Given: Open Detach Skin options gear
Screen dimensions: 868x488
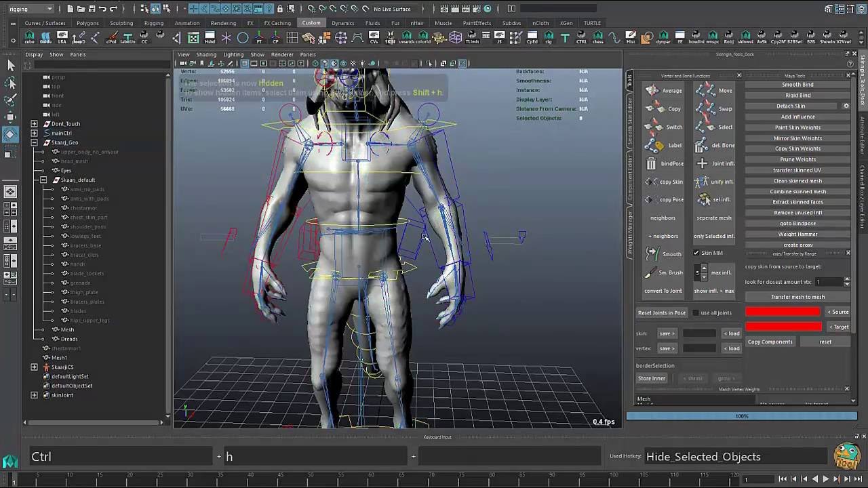Looking at the screenshot, I should (846, 106).
